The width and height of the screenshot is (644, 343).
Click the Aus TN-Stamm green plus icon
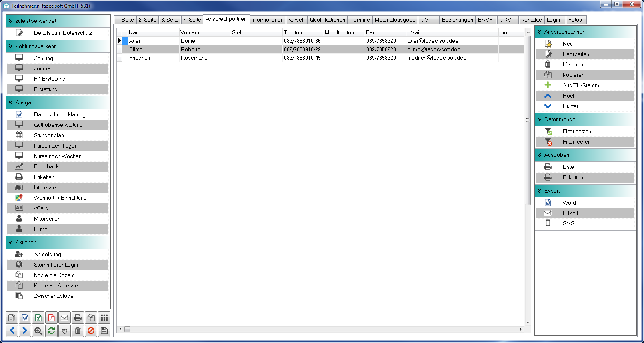coord(548,85)
